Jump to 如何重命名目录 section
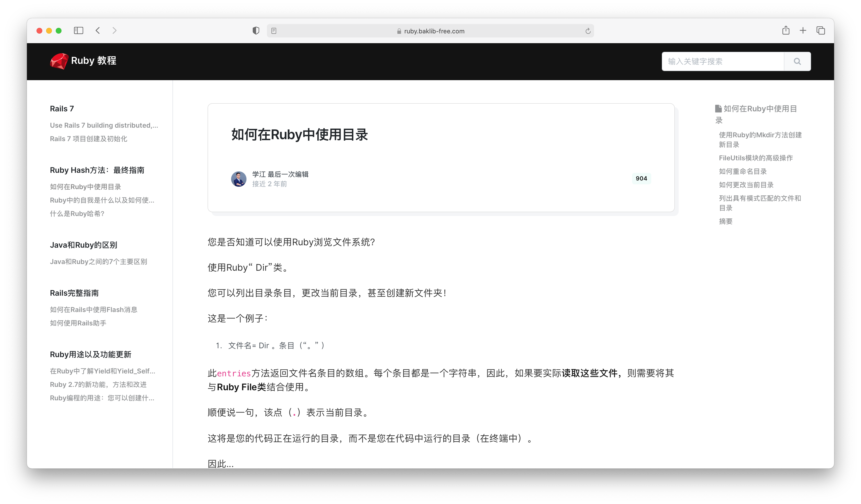The height and width of the screenshot is (504, 861). (x=743, y=171)
